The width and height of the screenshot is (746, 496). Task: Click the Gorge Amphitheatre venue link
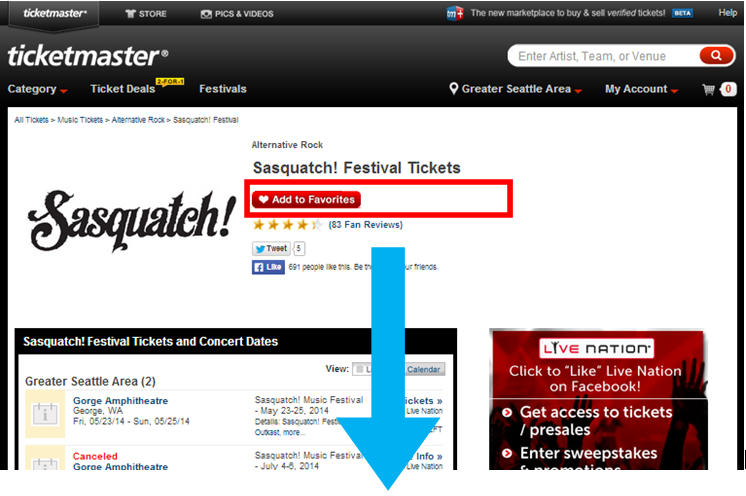point(120,400)
